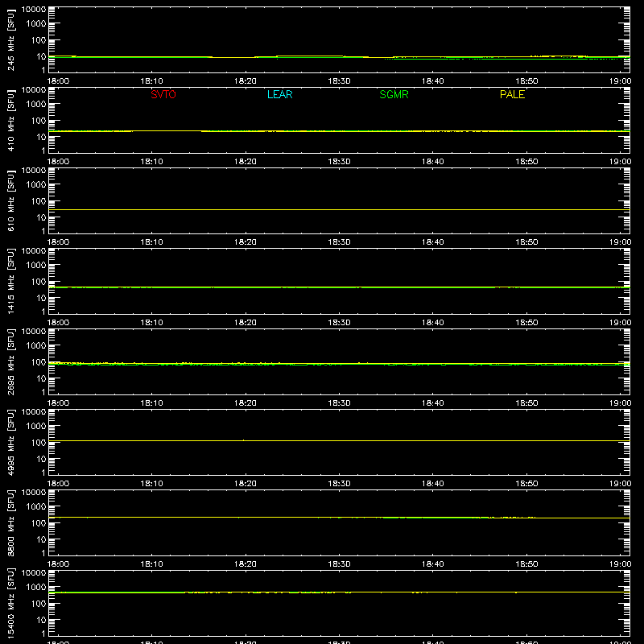Screen dimensions: 644x644
Task: Click the flux trace in 15400 MHz plot
Action: point(339,592)
